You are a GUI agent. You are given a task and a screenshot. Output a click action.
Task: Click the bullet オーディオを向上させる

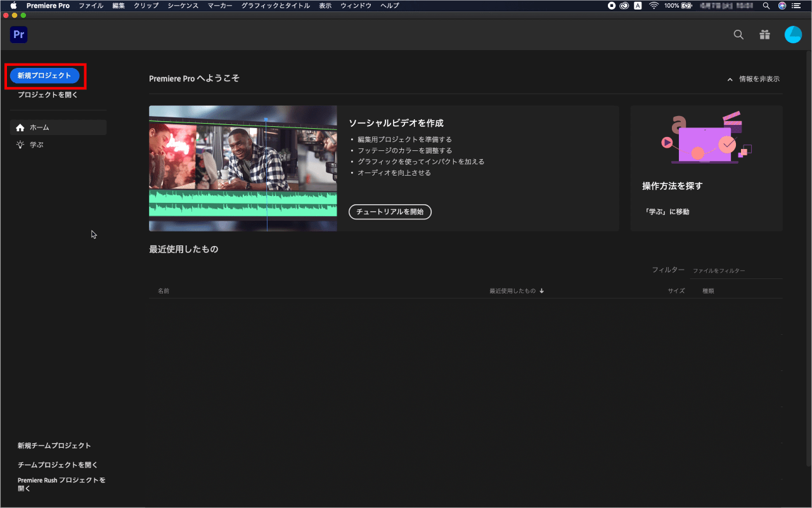click(394, 173)
